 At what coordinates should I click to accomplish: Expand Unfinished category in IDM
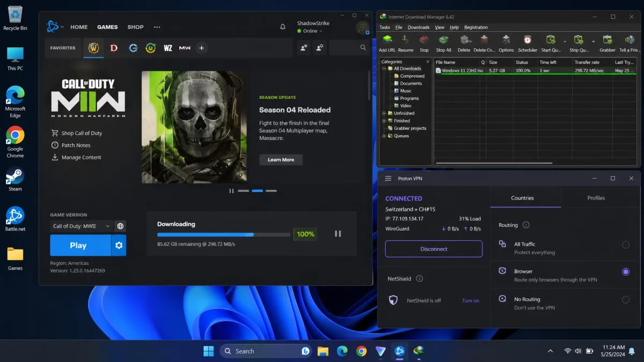[x=384, y=113]
